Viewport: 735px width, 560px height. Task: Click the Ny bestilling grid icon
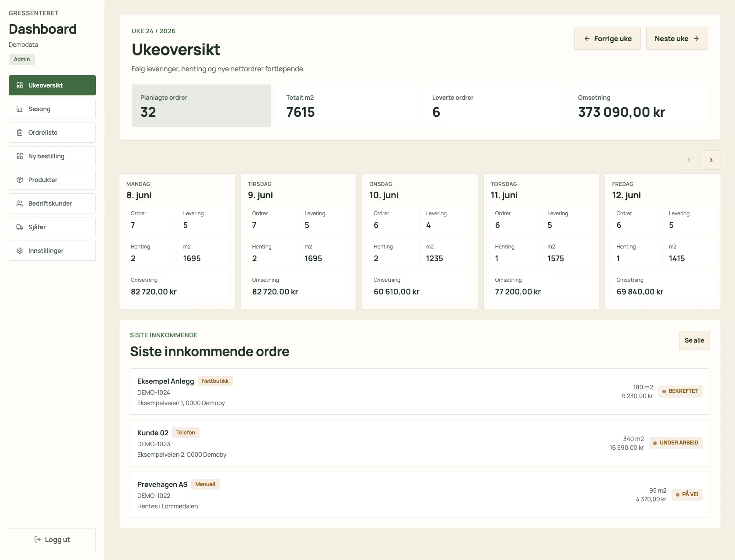pyautogui.click(x=20, y=156)
